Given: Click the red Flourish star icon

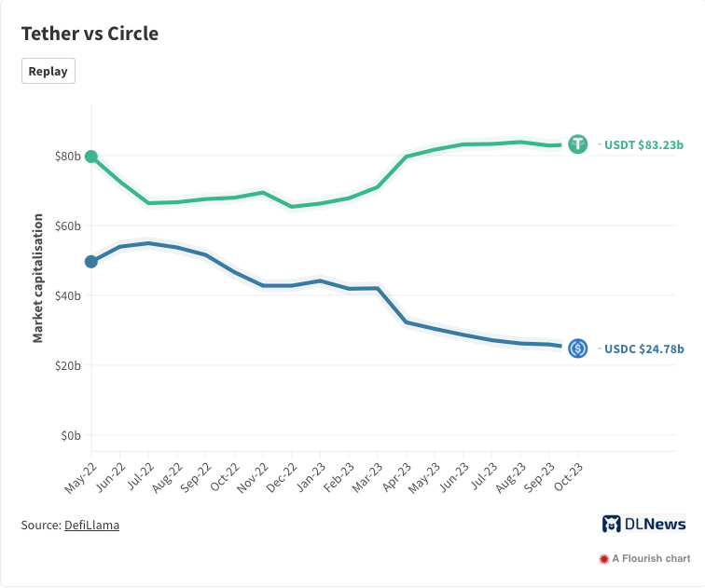Looking at the screenshot, I should [603, 559].
